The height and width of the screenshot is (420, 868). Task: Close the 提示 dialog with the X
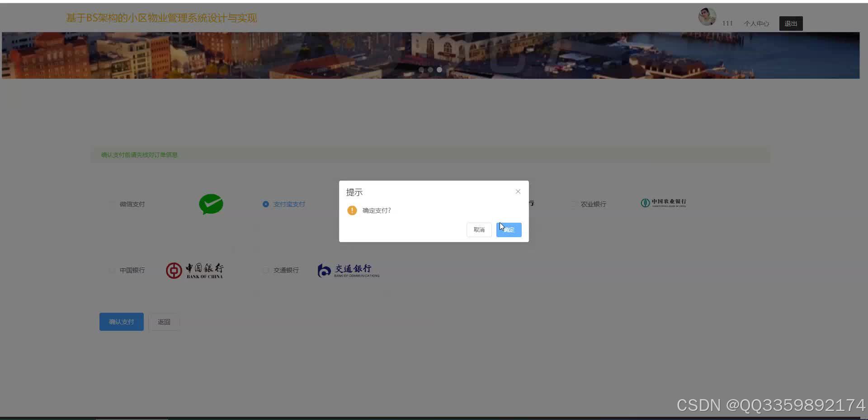(x=518, y=191)
